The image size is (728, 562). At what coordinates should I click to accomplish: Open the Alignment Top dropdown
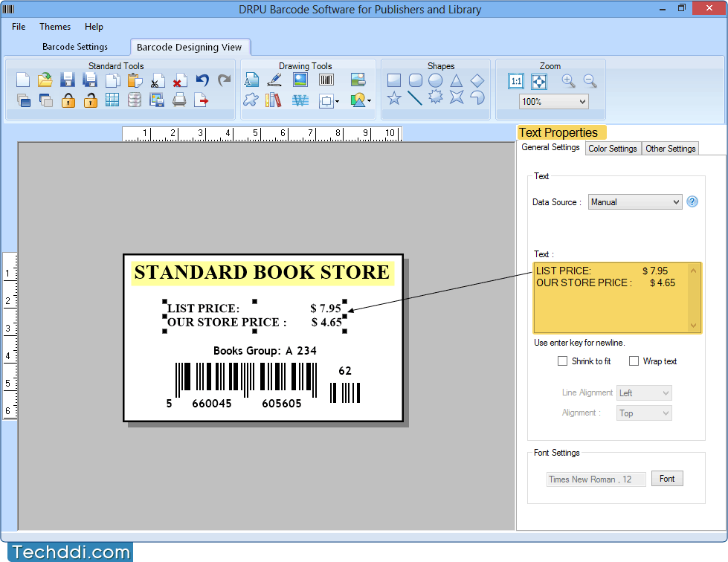tap(644, 413)
